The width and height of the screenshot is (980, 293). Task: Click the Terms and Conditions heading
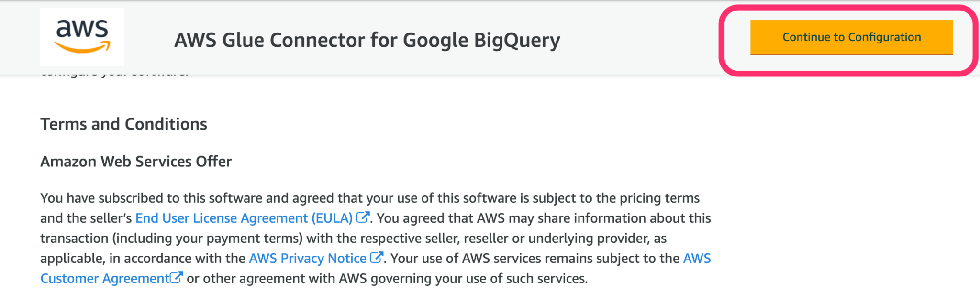[124, 124]
